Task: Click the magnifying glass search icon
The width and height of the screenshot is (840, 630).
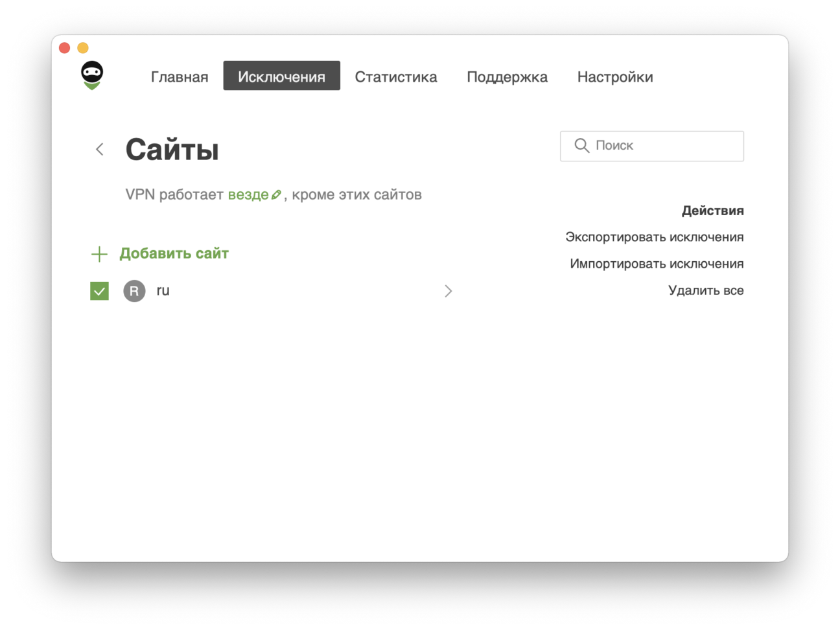Action: tap(581, 146)
